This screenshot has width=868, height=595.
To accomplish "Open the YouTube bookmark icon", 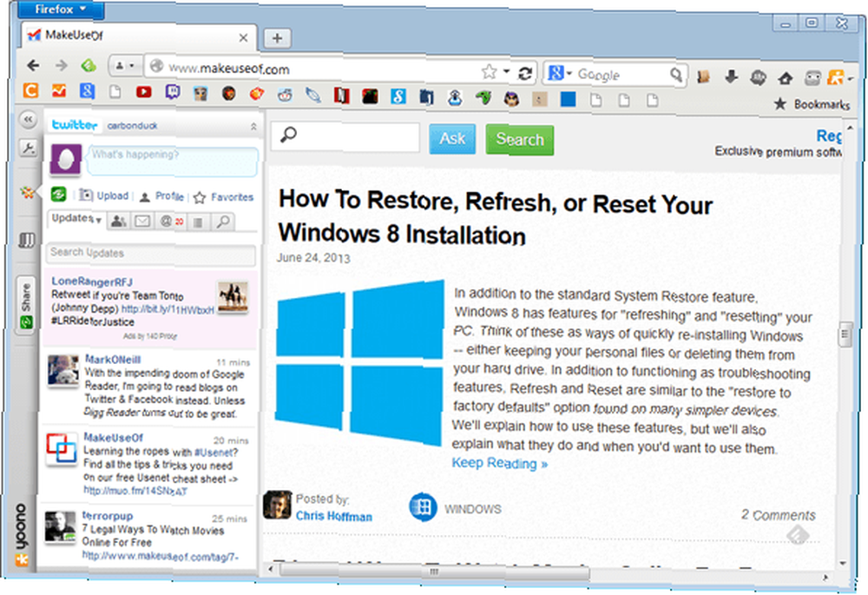I will pos(143,91).
